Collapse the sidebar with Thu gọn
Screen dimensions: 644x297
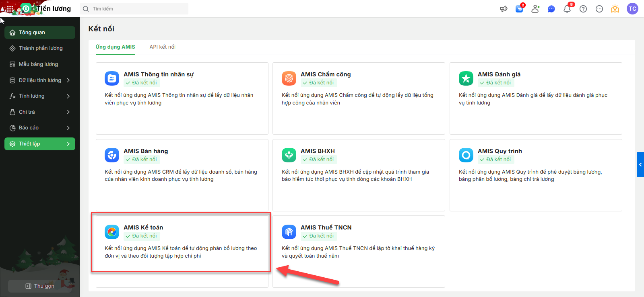click(40, 286)
